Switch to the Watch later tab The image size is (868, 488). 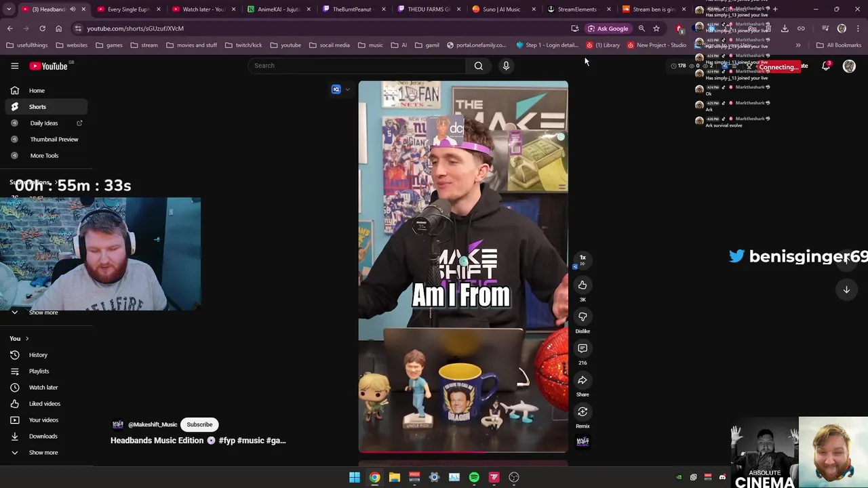click(203, 9)
